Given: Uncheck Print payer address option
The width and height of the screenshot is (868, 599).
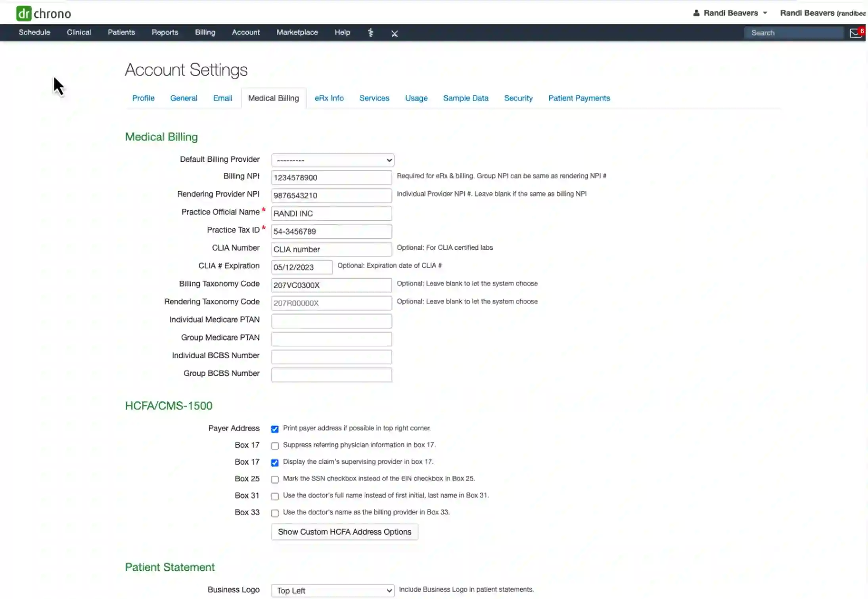Looking at the screenshot, I should click(x=274, y=429).
